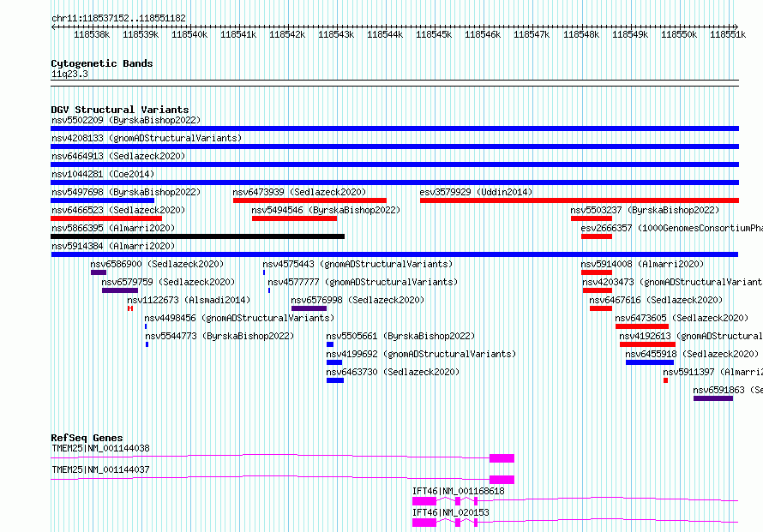
Task: Click the nsv5866395 (Almarri2020) label
Action: pos(113,228)
